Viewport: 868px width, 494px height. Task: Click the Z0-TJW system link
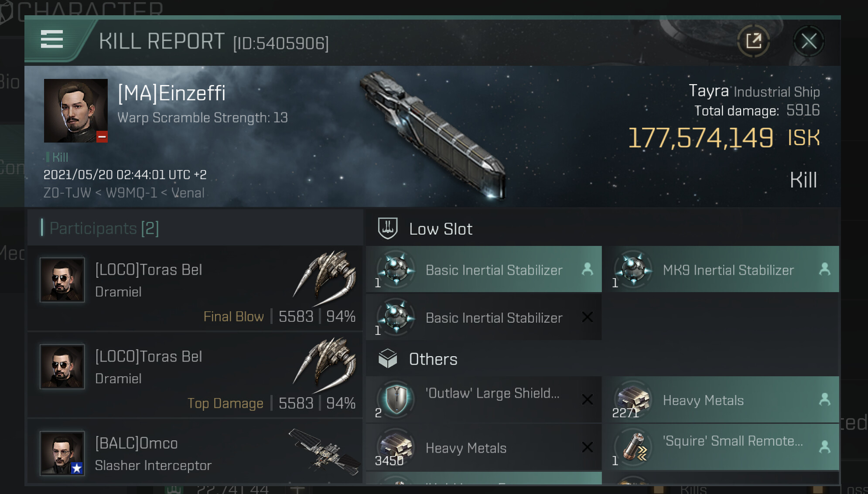point(67,193)
